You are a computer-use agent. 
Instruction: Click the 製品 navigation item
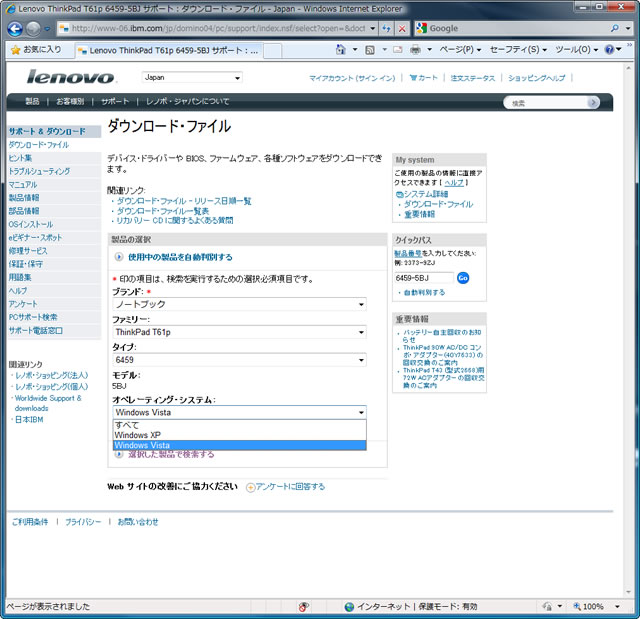[32, 102]
